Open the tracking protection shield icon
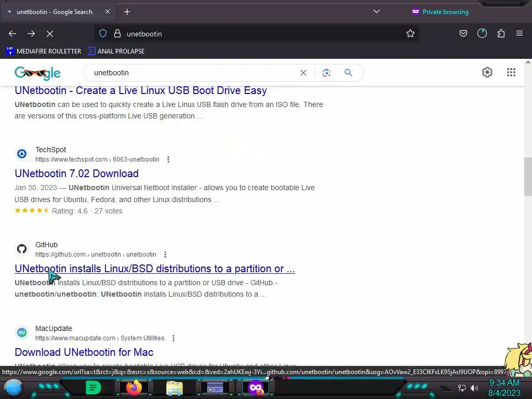The width and height of the screenshot is (532, 399). click(103, 34)
